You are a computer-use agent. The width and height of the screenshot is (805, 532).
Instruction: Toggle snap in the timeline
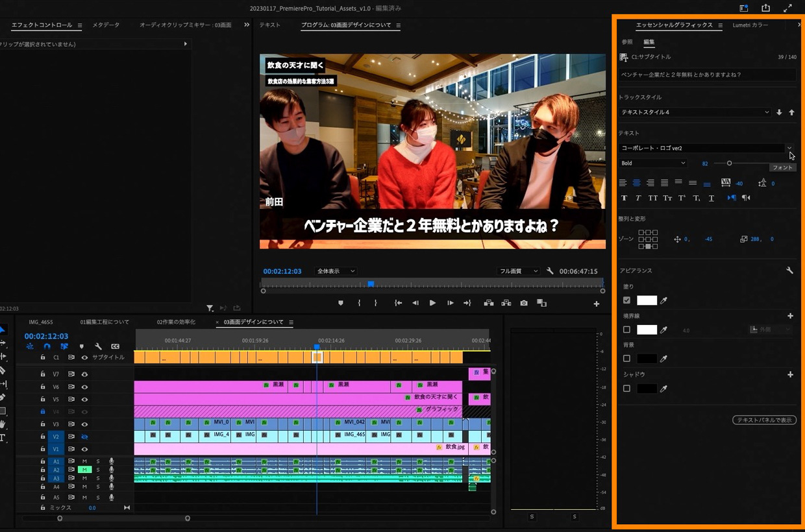click(47, 346)
